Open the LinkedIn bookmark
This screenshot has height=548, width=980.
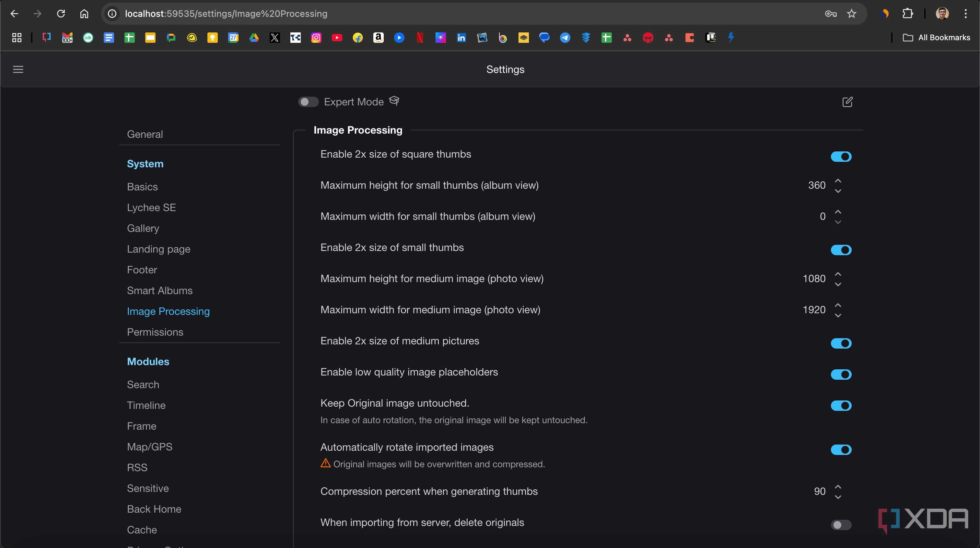coord(461,37)
